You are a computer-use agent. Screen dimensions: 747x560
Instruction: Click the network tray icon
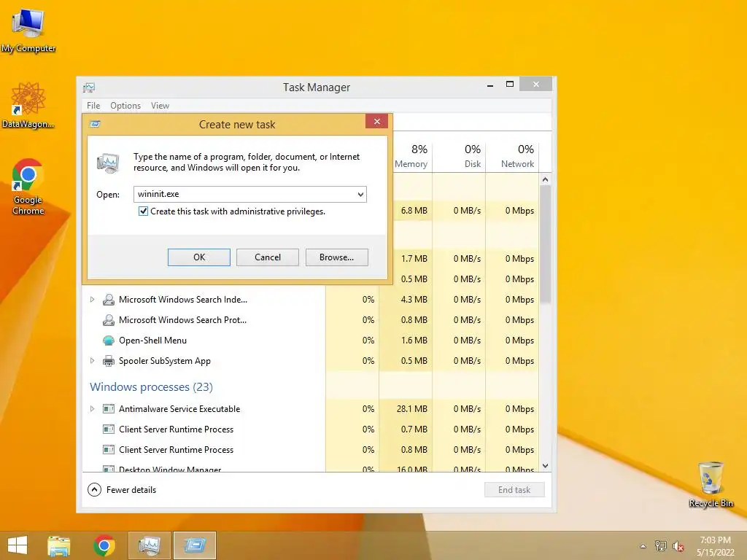click(660, 545)
